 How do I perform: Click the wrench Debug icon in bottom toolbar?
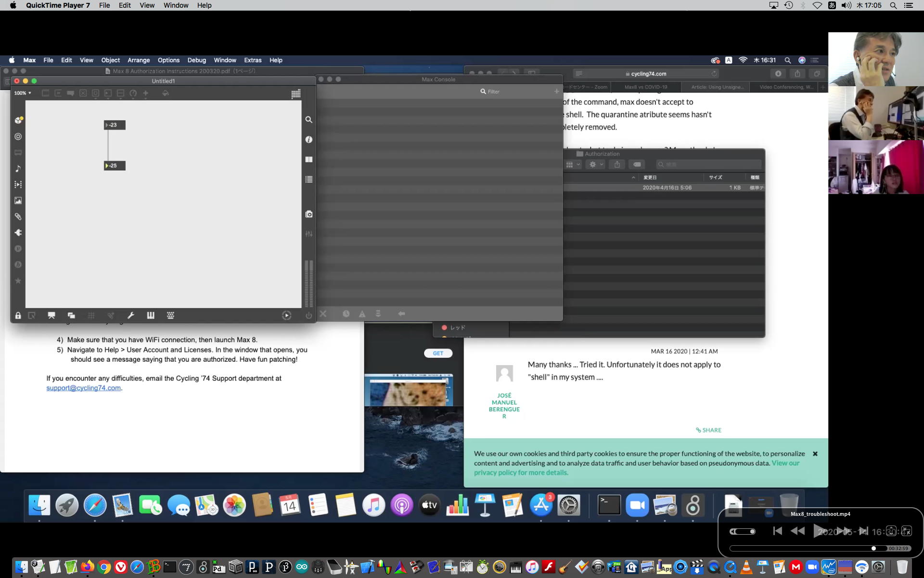click(x=130, y=315)
